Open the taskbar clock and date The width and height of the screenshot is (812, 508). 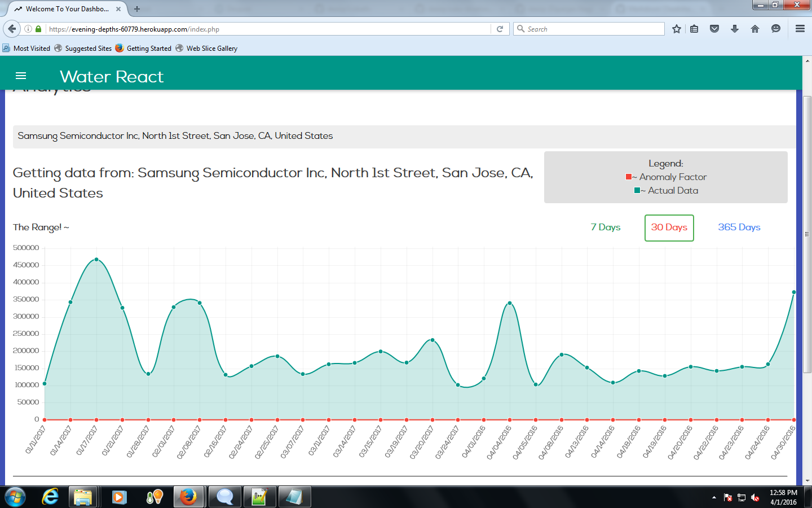click(x=783, y=497)
